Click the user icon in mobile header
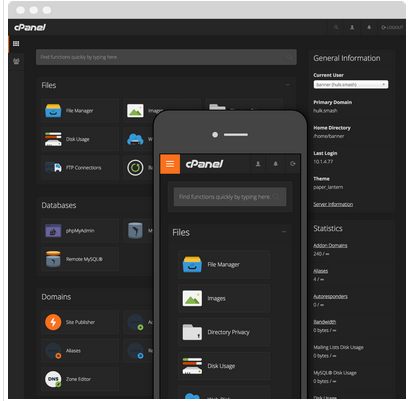410x401 pixels. (258, 164)
